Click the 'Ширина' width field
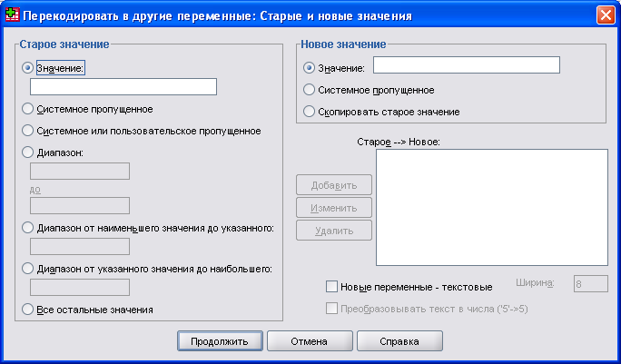The width and height of the screenshot is (621, 364). pyautogui.click(x=590, y=284)
